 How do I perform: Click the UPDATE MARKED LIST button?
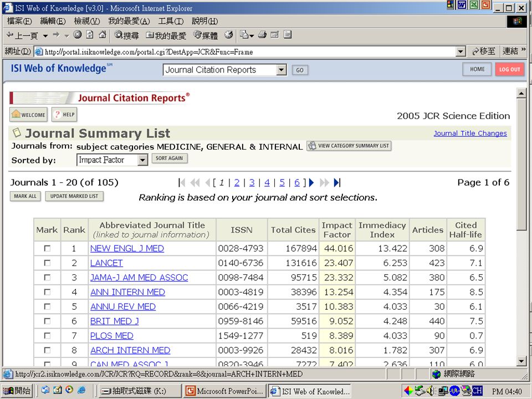pos(74,196)
